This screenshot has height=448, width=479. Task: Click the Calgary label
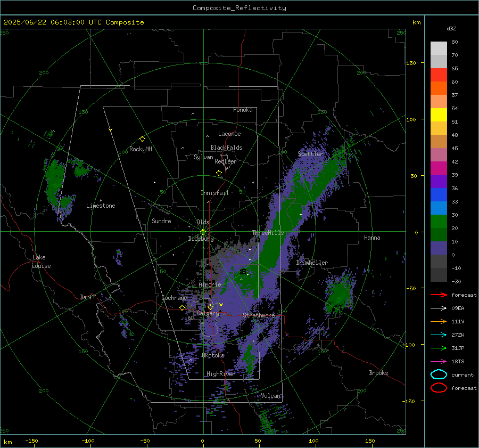[x=208, y=313]
